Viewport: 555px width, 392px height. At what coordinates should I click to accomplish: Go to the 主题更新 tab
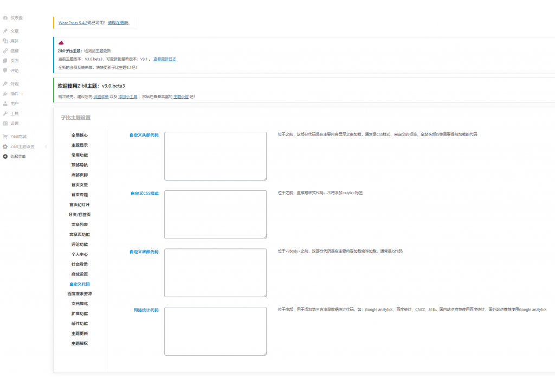click(80, 333)
